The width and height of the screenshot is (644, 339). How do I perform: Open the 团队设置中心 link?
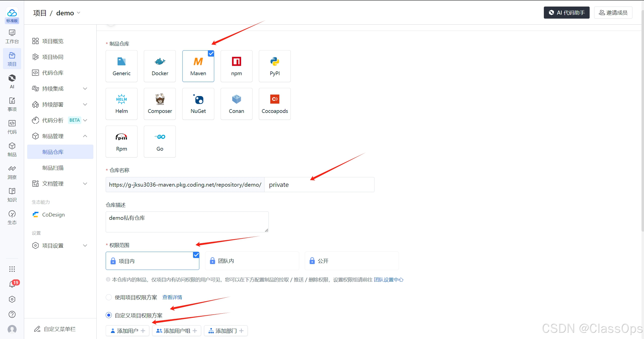(x=388, y=280)
